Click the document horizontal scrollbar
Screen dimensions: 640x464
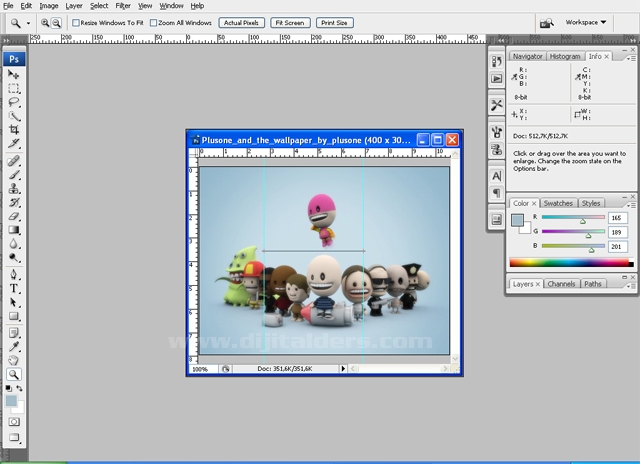pyautogui.click(x=399, y=369)
